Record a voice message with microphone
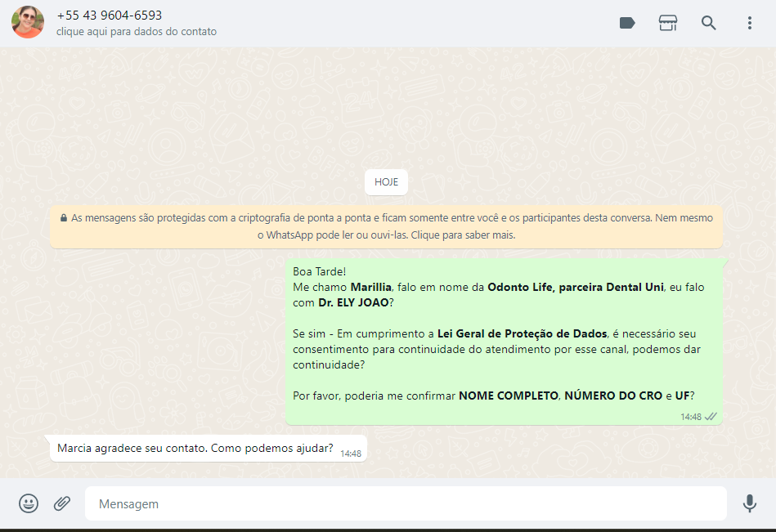This screenshot has width=776, height=532. (749, 503)
